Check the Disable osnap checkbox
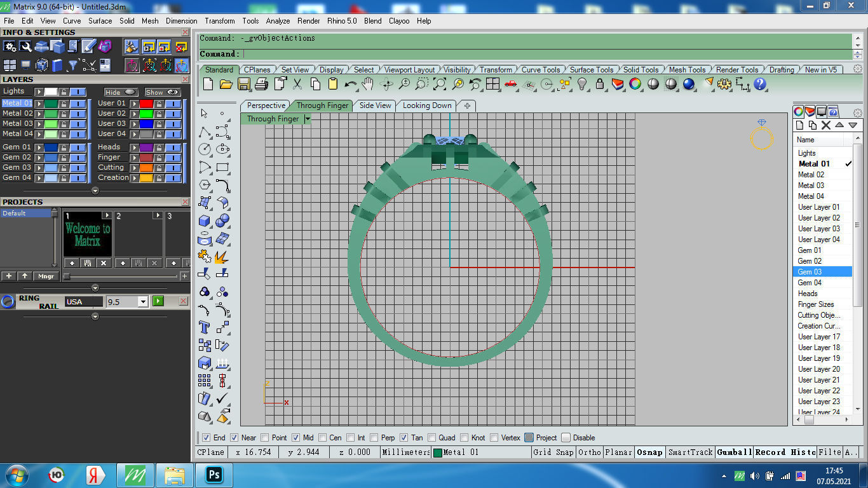 point(566,438)
